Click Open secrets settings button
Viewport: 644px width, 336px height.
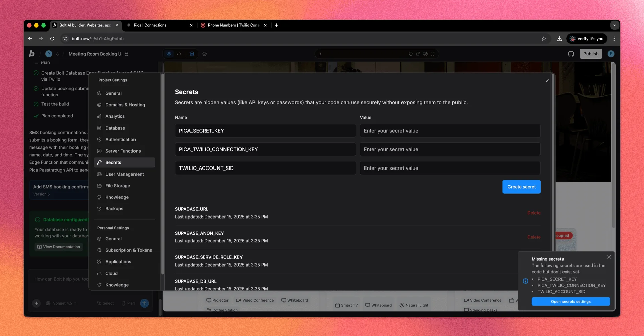click(571, 302)
